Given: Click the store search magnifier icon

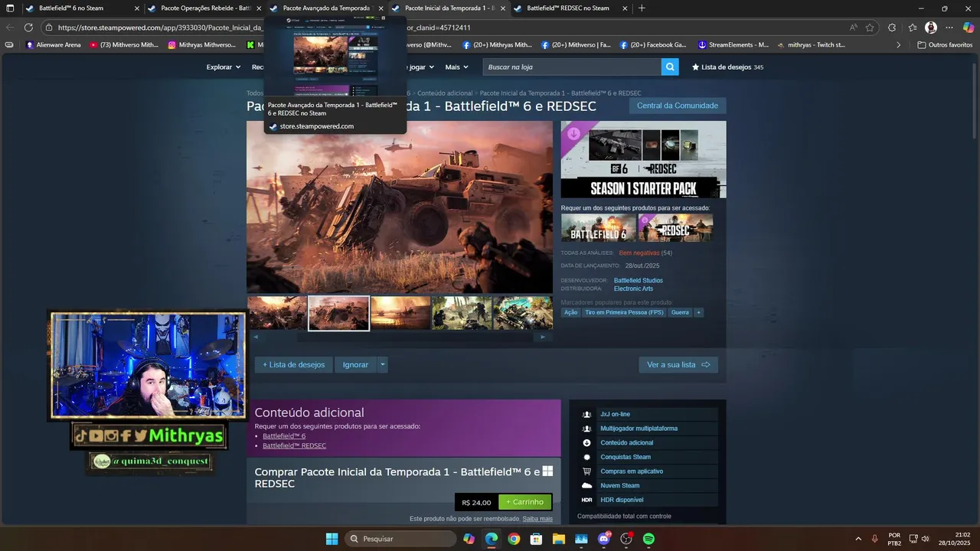Looking at the screenshot, I should coord(671,67).
